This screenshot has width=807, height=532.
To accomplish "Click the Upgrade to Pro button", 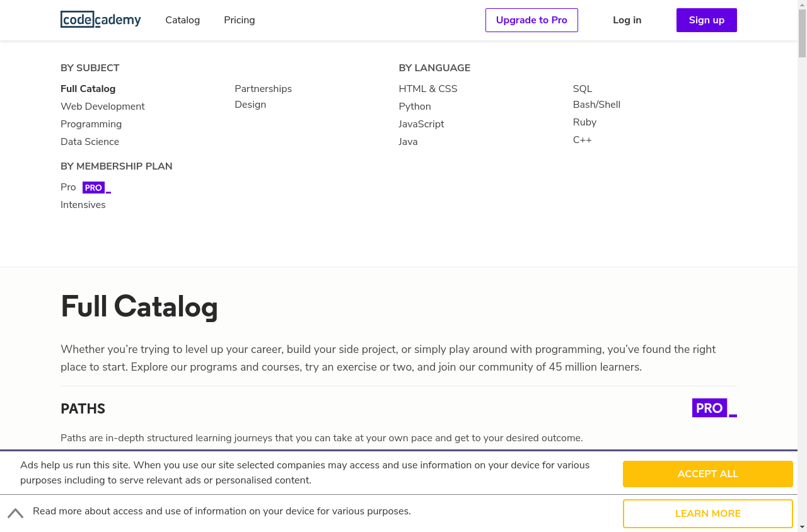I will (531, 20).
